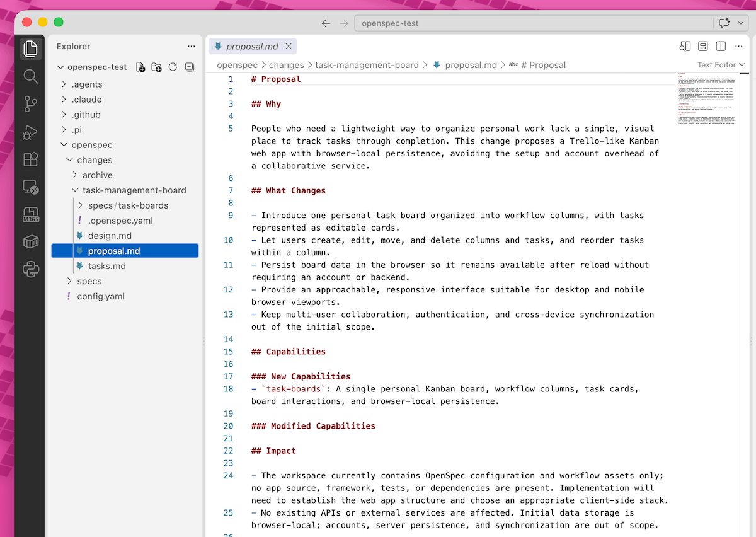
Task: Open the Text Editor dropdown
Action: pos(721,65)
